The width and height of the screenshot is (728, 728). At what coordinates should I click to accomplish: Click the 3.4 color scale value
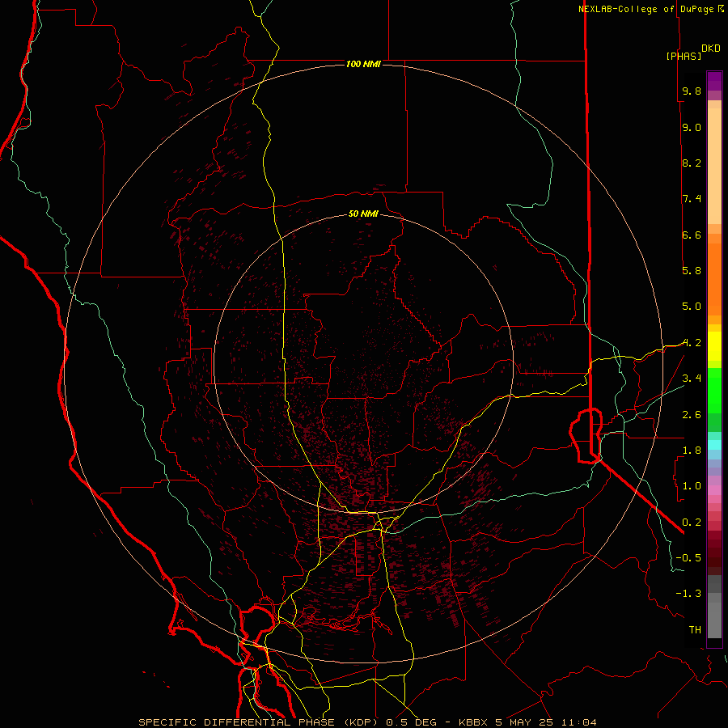click(x=692, y=379)
